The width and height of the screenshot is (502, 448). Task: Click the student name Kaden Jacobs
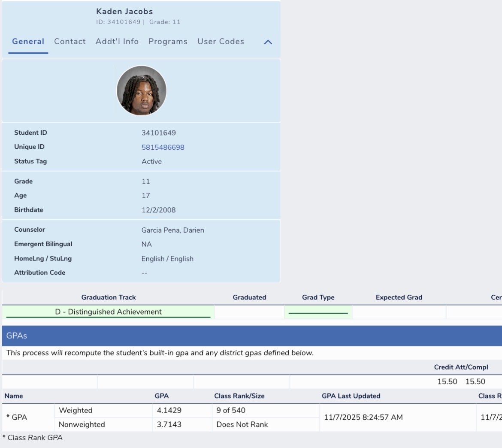tap(124, 12)
